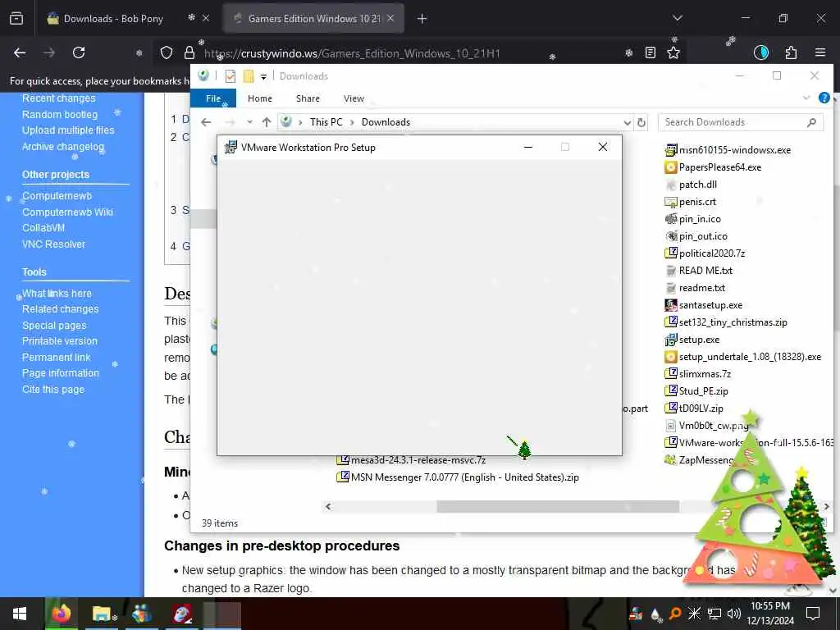
Task: Select santasetup.exe file
Action: (x=703, y=305)
